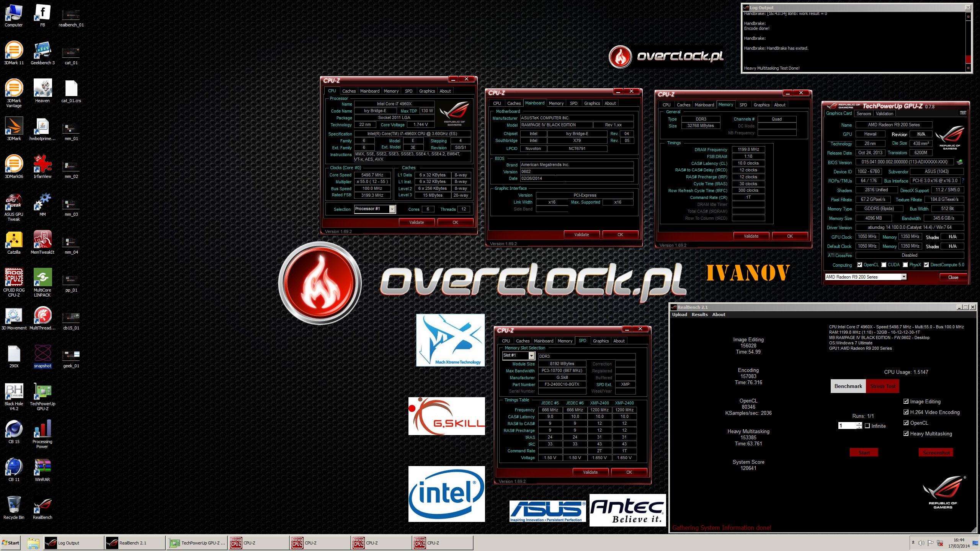Click the Log Output window scrollbar

[968, 41]
